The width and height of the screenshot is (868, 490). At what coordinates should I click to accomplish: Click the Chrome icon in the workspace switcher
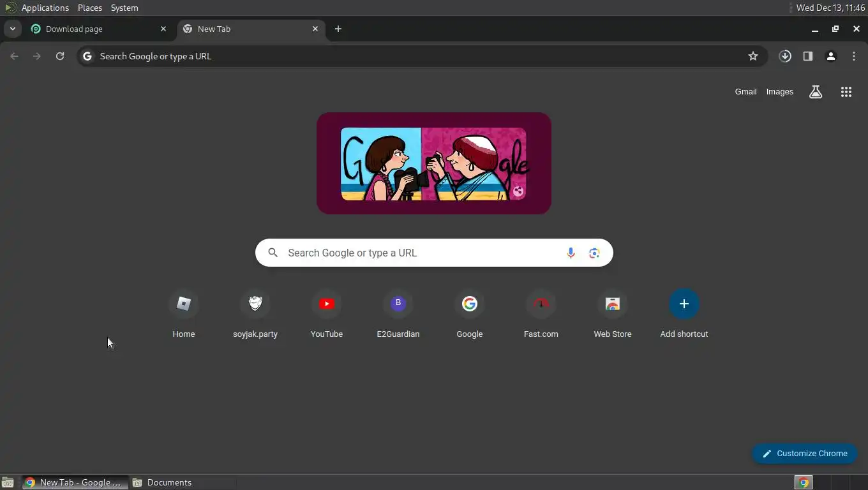coord(804,482)
